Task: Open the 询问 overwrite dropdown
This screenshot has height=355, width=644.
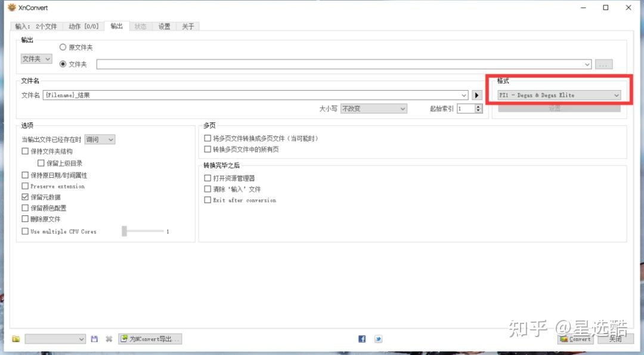Action: (100, 140)
